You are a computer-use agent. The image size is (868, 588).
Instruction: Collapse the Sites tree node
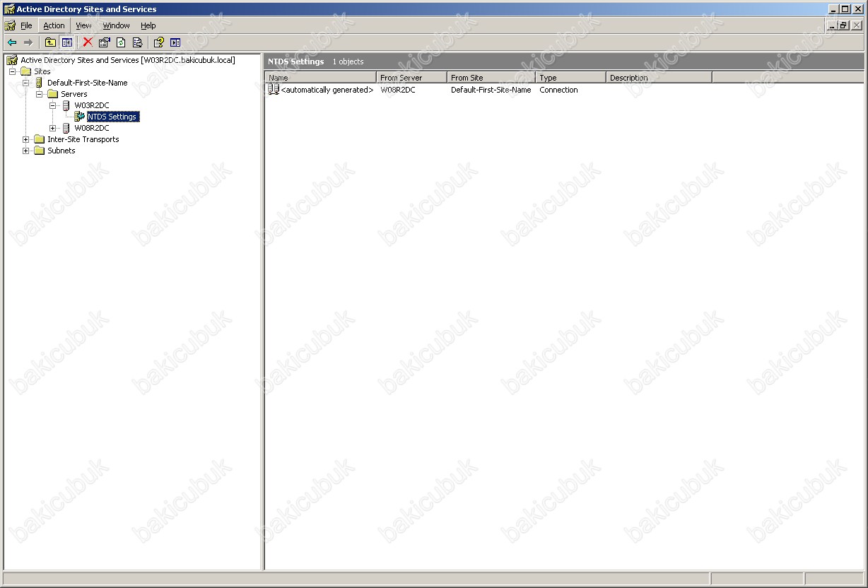[x=12, y=71]
